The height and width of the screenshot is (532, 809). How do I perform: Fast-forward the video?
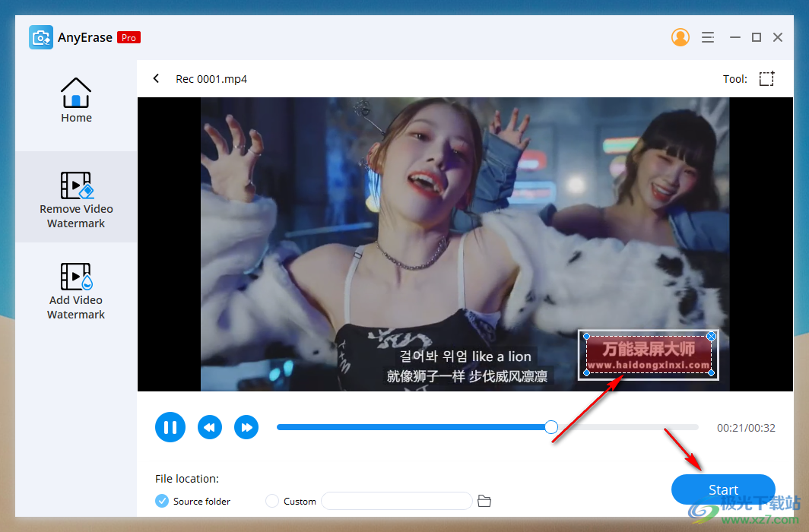pyautogui.click(x=246, y=427)
